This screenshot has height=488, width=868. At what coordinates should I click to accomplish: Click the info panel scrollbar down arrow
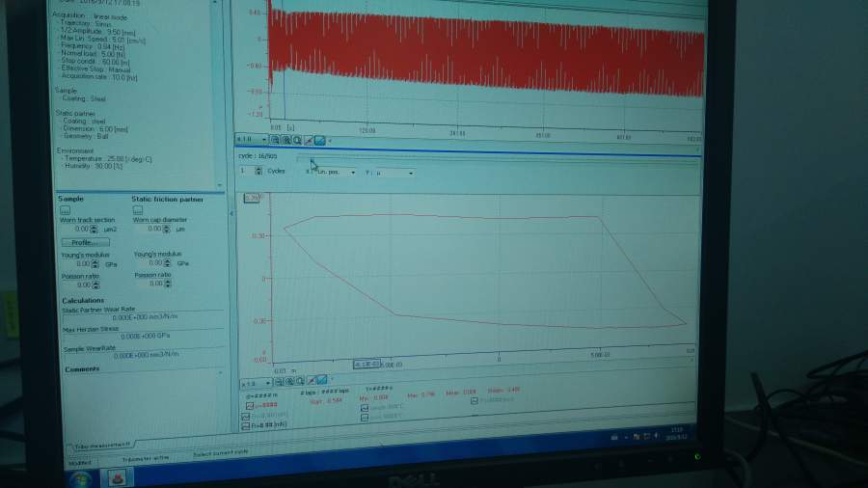[x=219, y=185]
